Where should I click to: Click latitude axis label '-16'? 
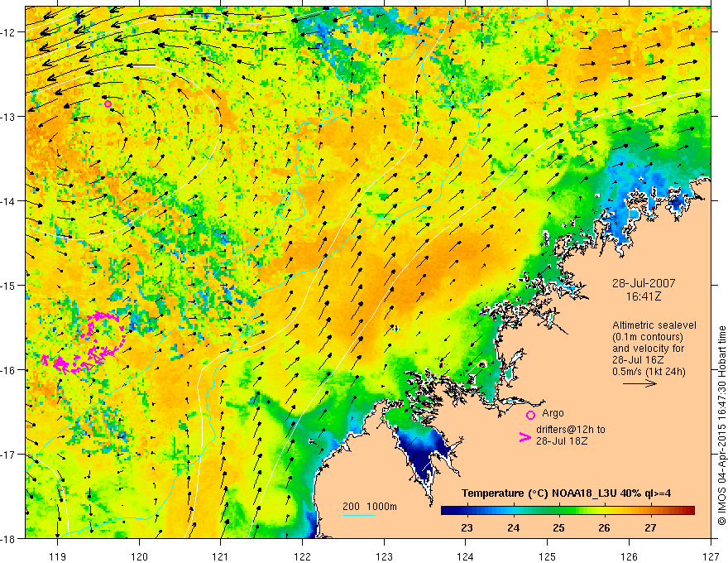9,370
